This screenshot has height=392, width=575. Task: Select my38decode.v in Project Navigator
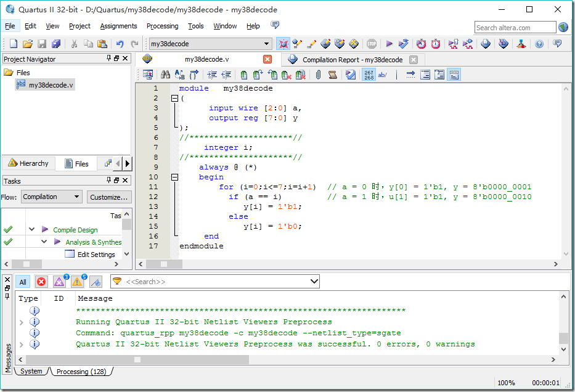(x=45, y=85)
